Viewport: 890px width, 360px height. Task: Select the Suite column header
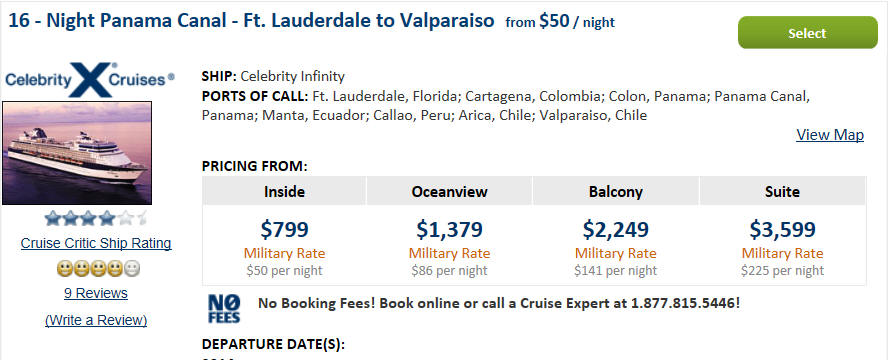(x=783, y=191)
